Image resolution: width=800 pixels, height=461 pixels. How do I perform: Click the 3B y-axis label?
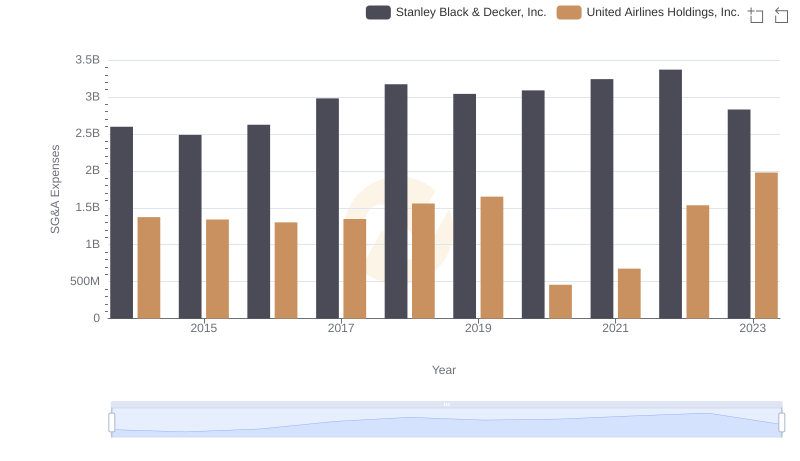[92, 97]
